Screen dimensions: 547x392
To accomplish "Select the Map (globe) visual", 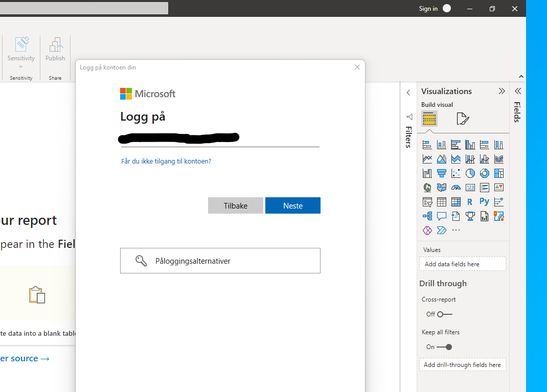I will (427, 188).
